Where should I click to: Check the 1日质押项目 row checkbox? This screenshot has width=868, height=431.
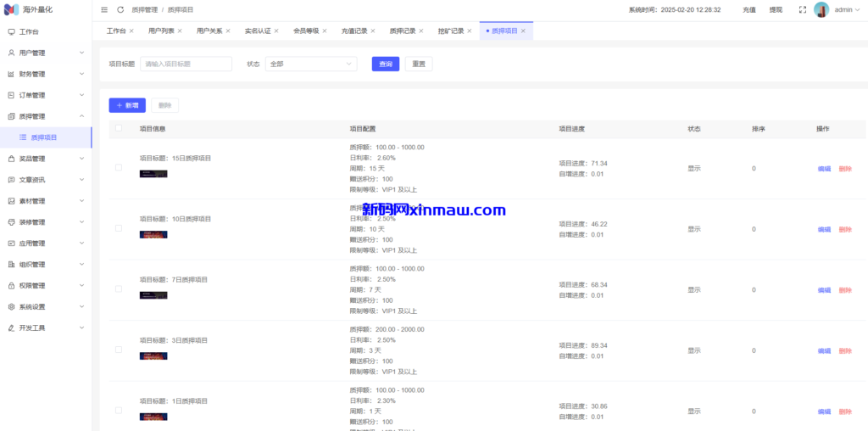click(x=119, y=411)
